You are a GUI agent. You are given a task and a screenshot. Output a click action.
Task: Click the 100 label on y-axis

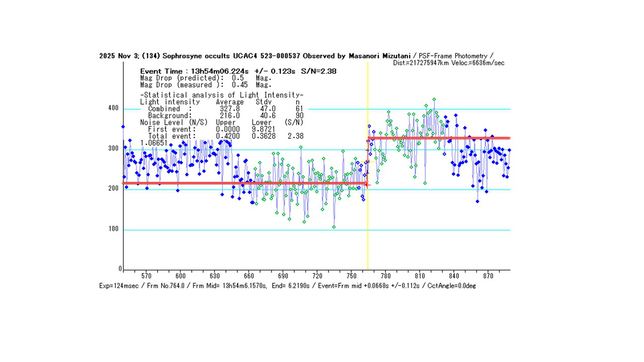pos(113,229)
